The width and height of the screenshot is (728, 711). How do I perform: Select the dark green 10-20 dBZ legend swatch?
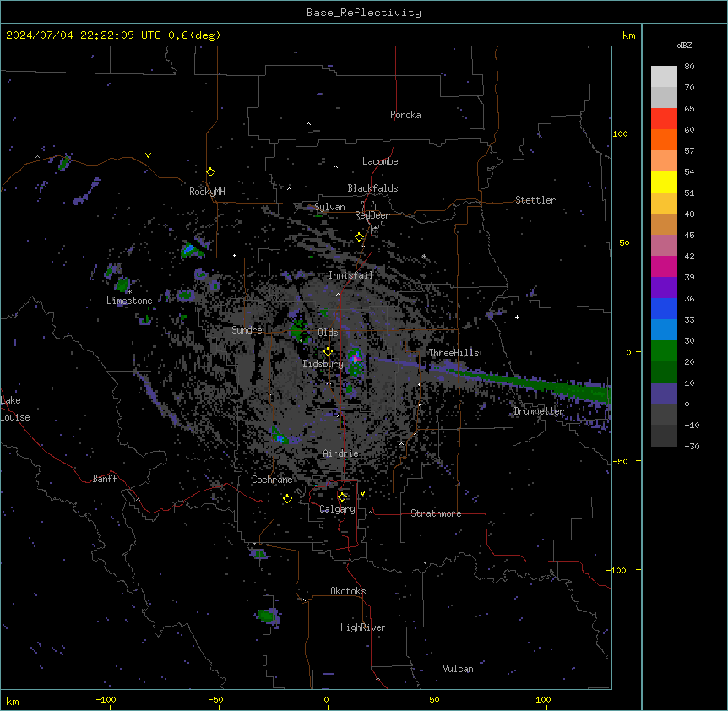pos(664,372)
